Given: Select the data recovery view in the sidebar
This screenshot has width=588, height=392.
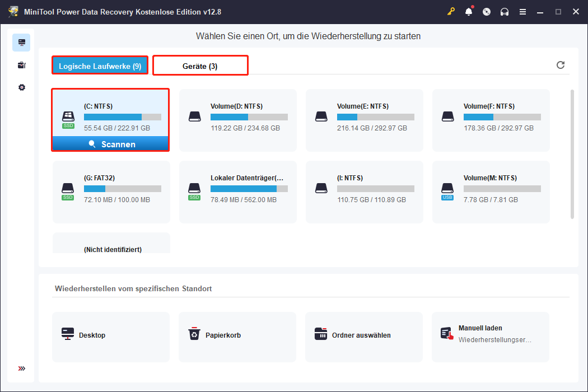Looking at the screenshot, I should (21, 42).
